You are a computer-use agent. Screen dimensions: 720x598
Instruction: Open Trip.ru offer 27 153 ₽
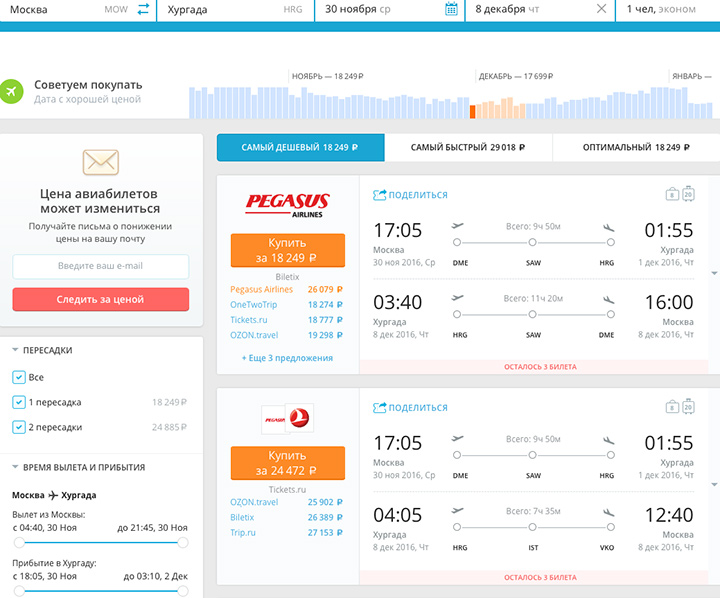click(287, 533)
